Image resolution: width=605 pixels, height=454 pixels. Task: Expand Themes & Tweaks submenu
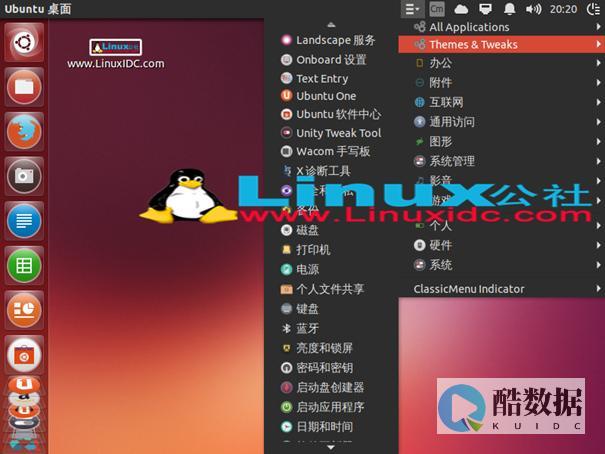[502, 44]
